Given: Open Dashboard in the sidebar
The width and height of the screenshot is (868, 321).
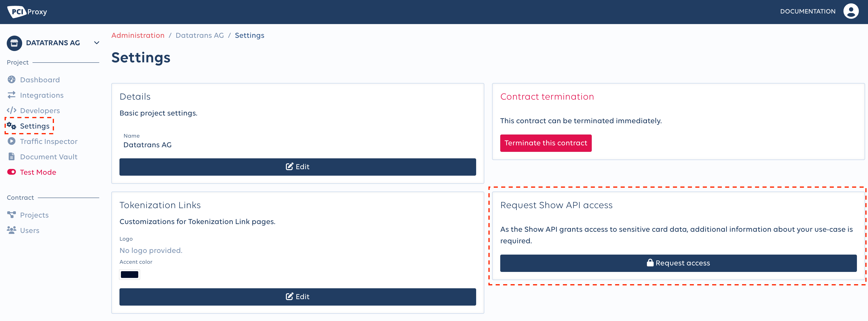Looking at the screenshot, I should point(40,80).
